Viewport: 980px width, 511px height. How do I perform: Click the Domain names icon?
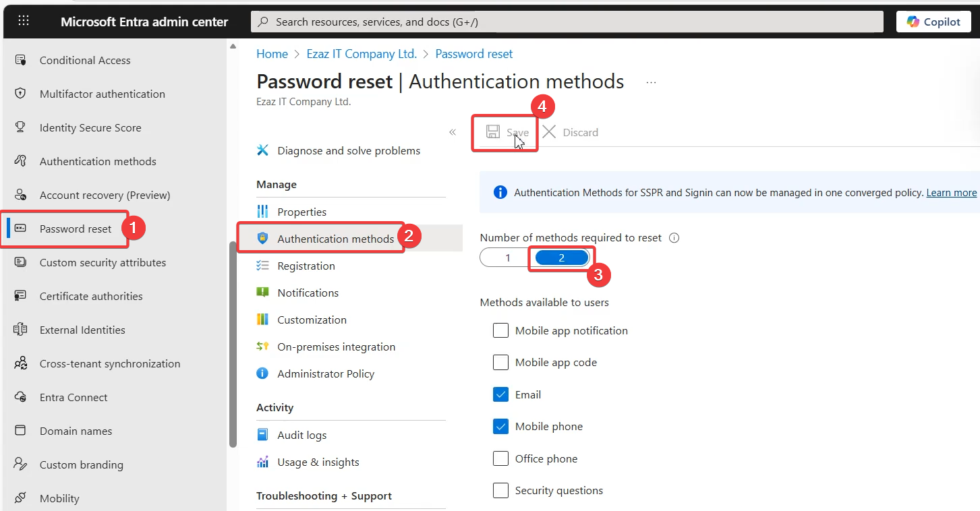pos(20,431)
